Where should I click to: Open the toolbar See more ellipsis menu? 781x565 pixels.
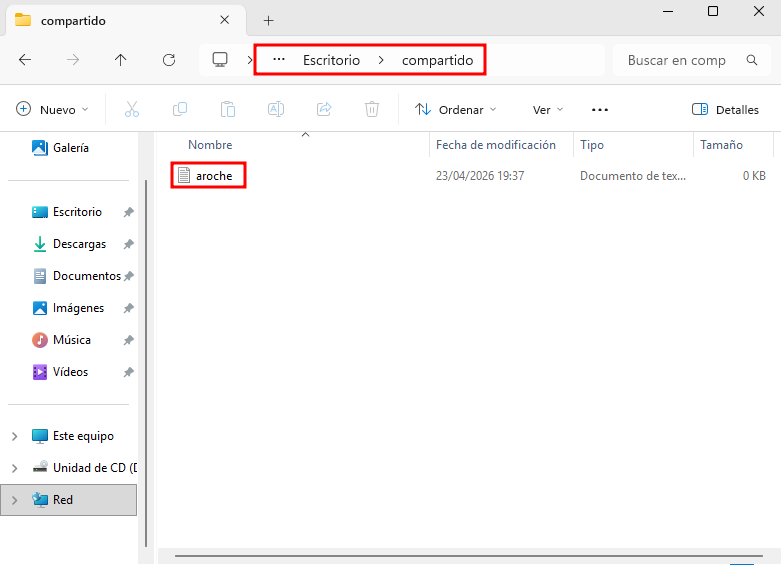600,110
